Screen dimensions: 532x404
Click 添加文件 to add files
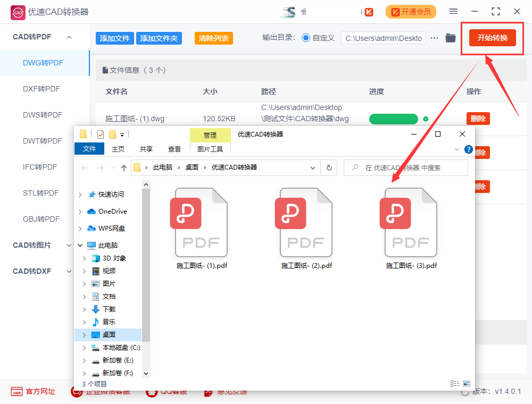click(115, 38)
